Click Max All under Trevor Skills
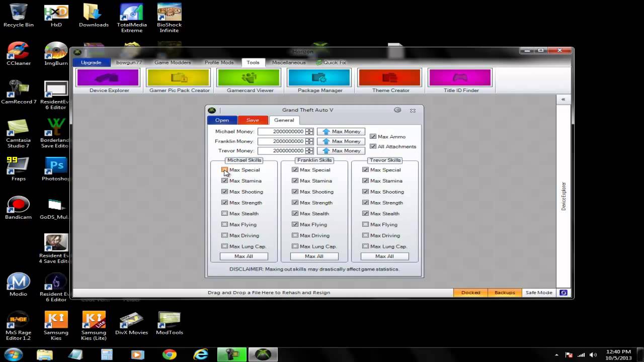 [x=384, y=256]
